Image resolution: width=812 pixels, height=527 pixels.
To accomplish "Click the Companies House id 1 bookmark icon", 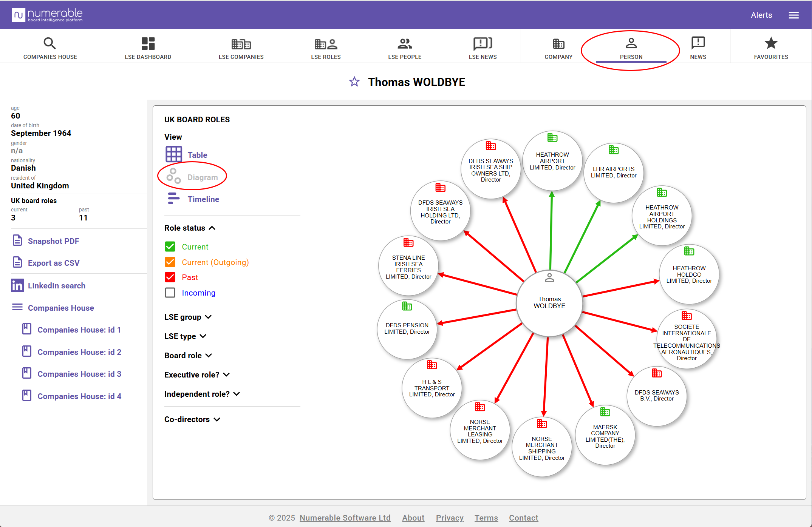I will (x=27, y=329).
